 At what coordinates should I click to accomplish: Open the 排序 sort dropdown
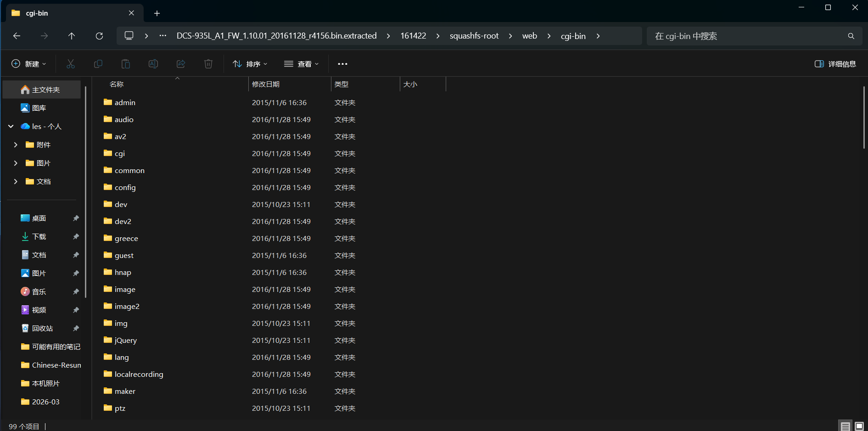250,64
